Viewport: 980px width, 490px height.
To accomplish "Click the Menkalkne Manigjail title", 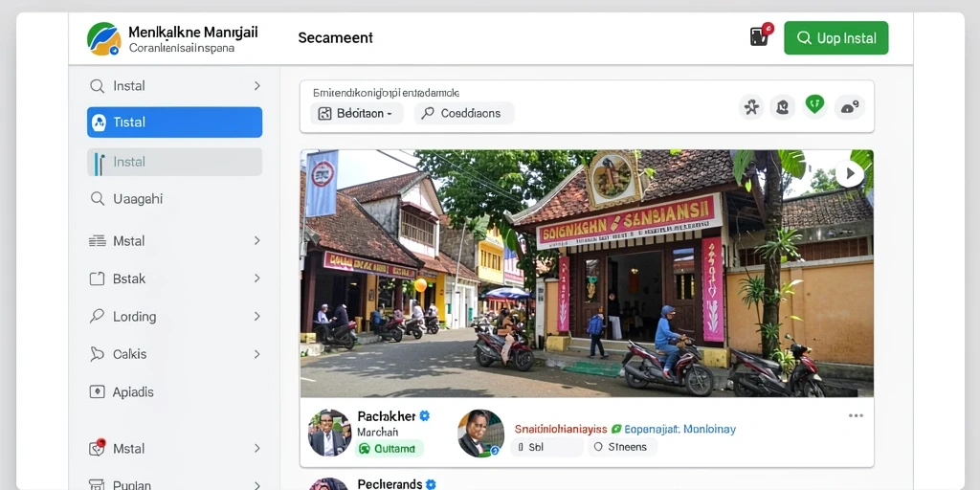I will point(192,32).
